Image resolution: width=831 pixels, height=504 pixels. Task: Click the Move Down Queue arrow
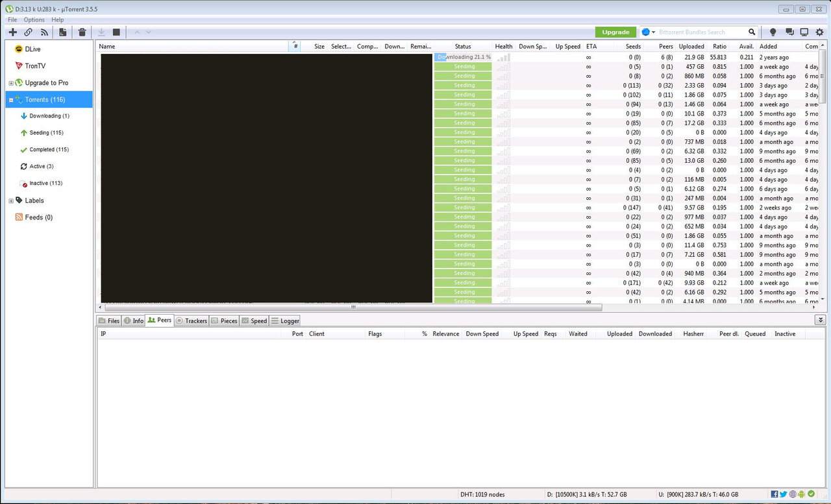click(149, 32)
